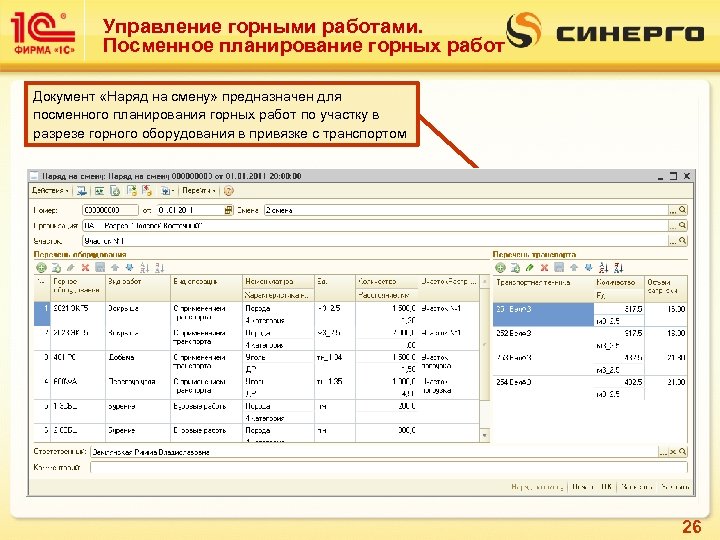Click the document number input field
This screenshot has width=720, height=540.
click(x=110, y=210)
